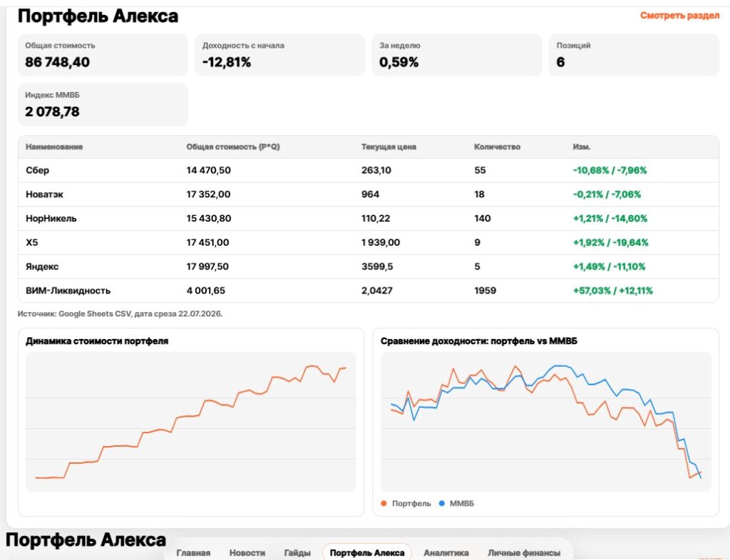Open the Новости tab

click(x=247, y=553)
